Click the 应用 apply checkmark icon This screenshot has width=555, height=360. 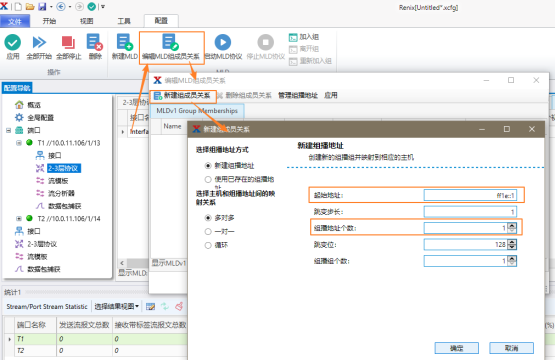[x=12, y=42]
